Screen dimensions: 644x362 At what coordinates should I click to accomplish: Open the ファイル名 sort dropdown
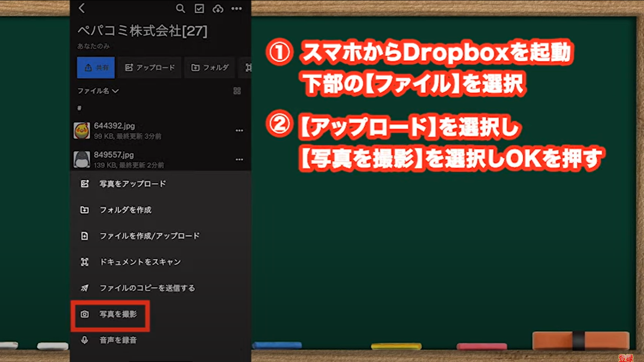click(98, 90)
